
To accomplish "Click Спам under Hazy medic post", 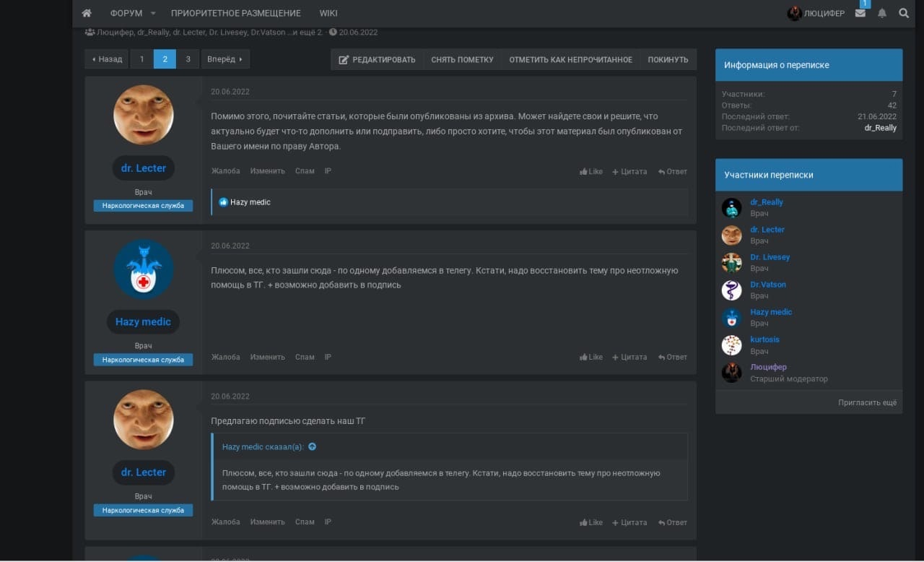I will (x=305, y=357).
